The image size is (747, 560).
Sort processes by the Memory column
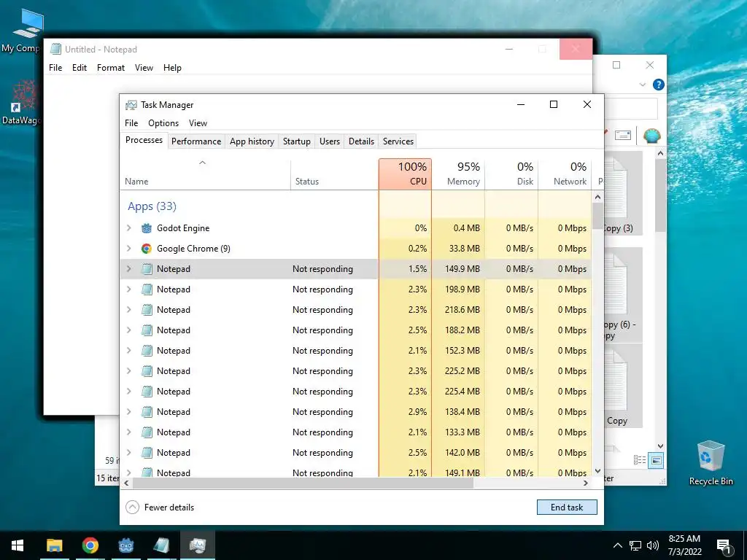click(458, 174)
